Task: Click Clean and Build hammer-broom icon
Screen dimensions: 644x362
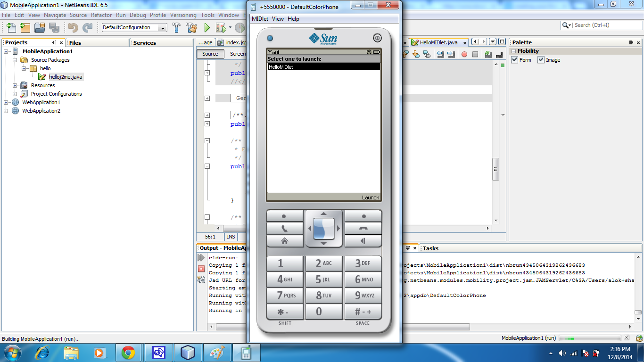Action: pos(191,27)
